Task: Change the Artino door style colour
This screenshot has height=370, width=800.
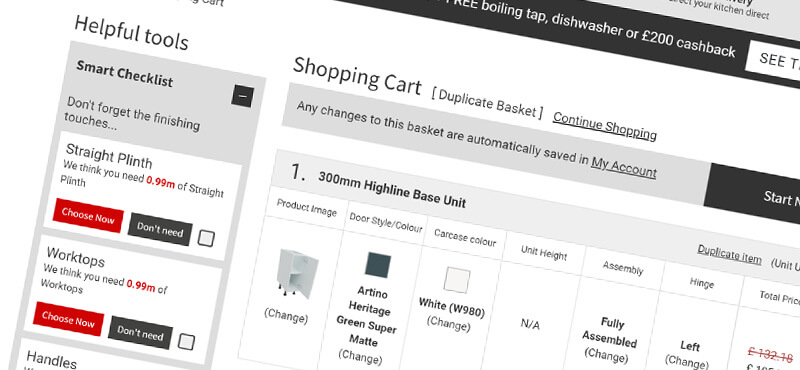Action: pos(359,356)
